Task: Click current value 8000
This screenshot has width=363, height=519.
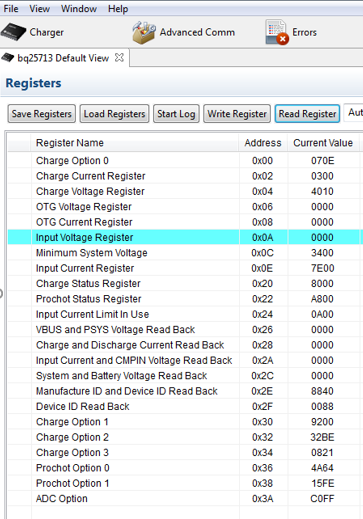Action: 323,283
